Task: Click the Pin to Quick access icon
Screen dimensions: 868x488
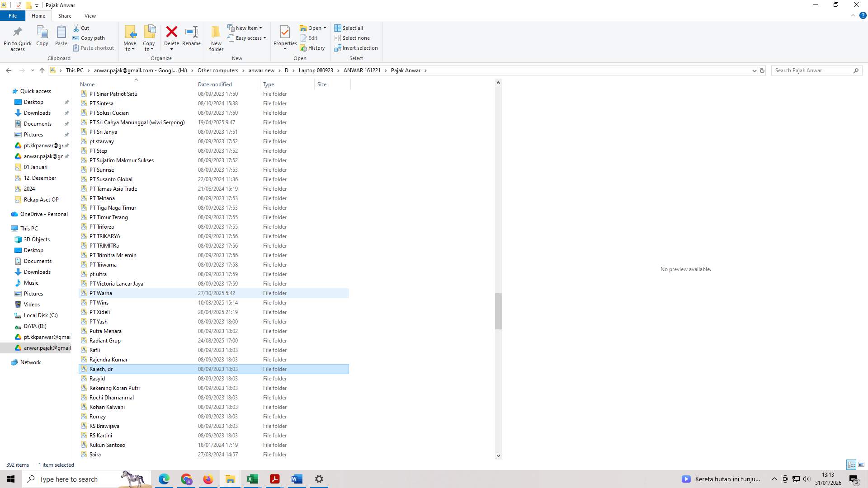Action: point(17,36)
